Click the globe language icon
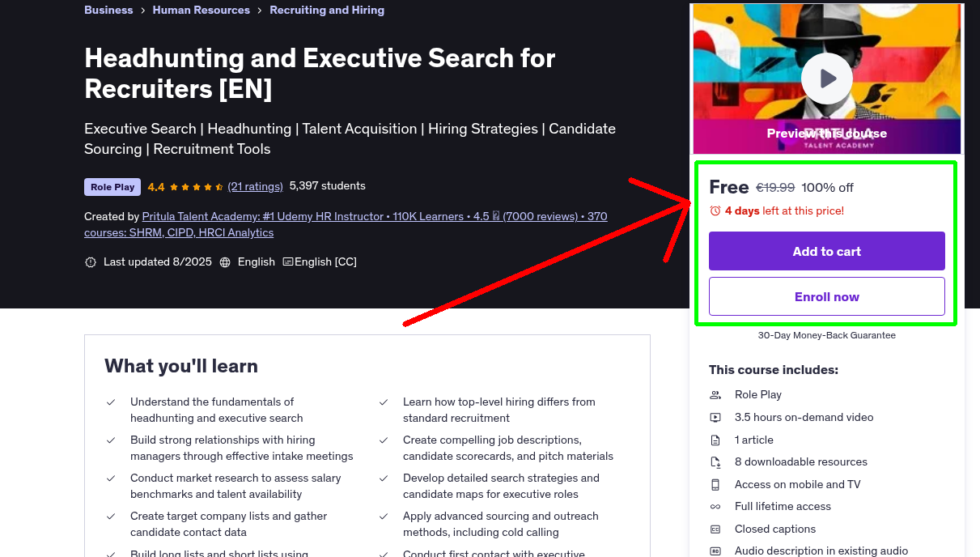 225,262
